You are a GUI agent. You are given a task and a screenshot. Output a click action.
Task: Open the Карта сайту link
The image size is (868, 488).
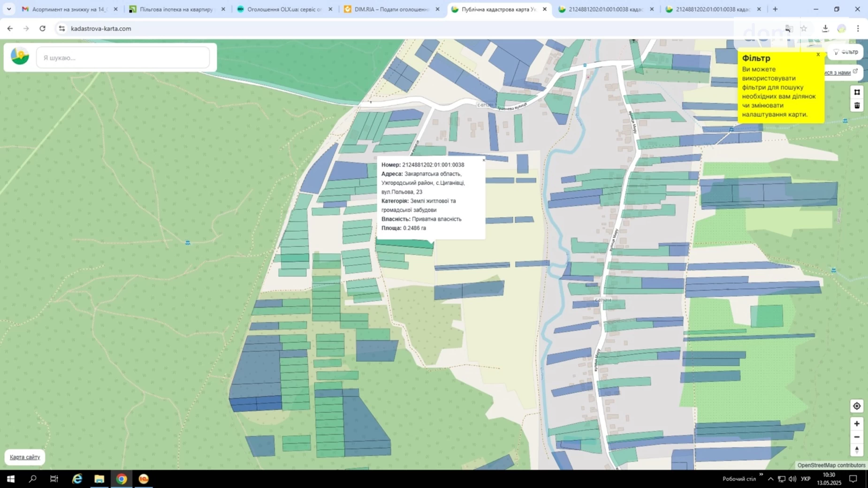(25, 457)
